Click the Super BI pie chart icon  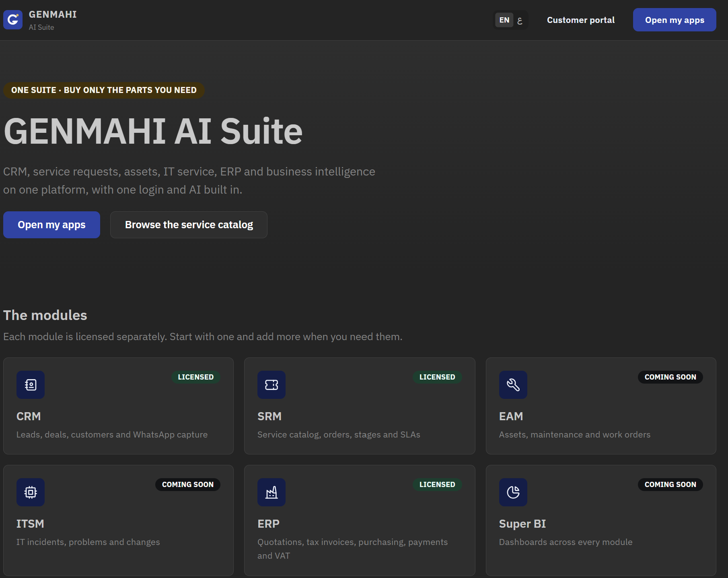pyautogui.click(x=513, y=492)
